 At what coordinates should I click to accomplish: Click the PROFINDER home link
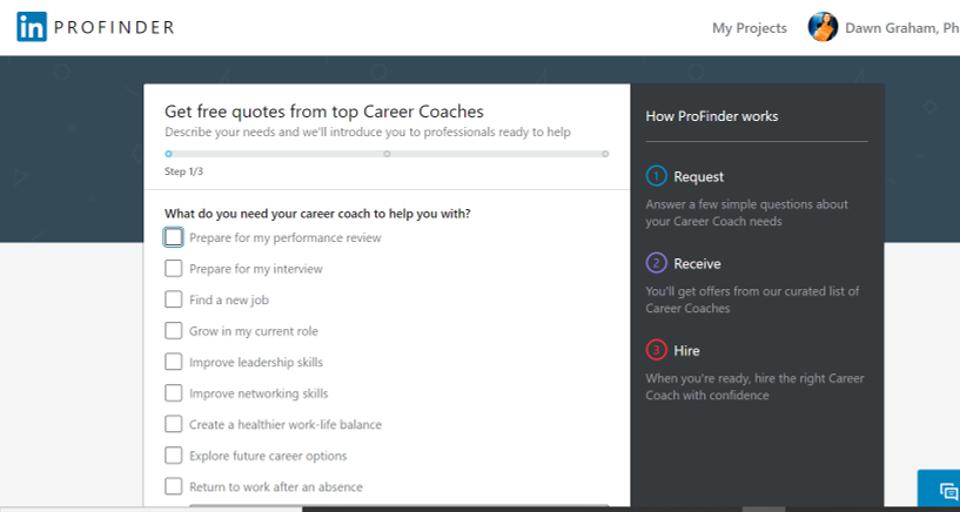click(114, 28)
